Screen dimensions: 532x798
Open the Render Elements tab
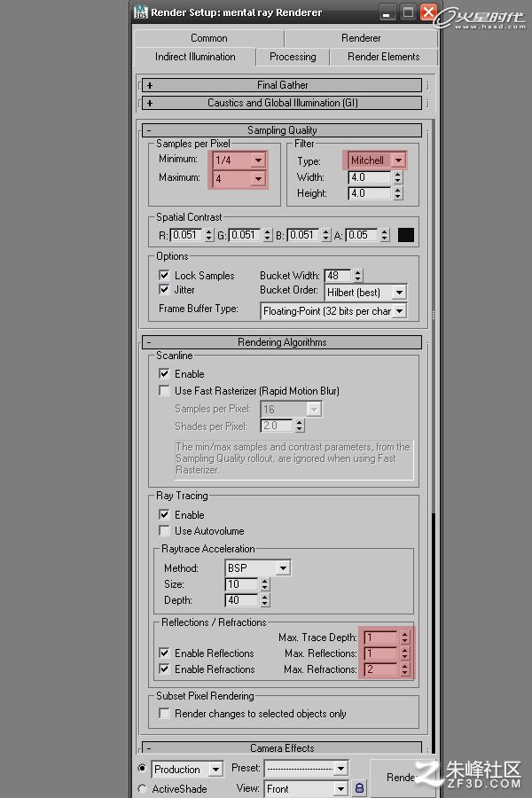point(383,57)
